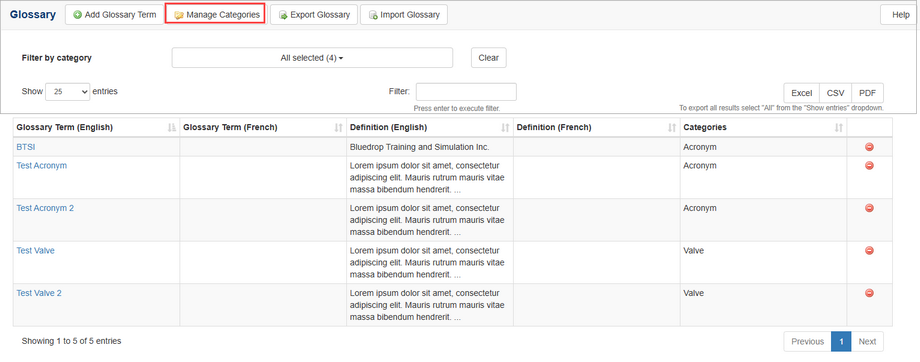This screenshot has width=920, height=362.
Task: Click the Lorem ipsum definition of Test Acronym 2
Action: tap(427, 220)
